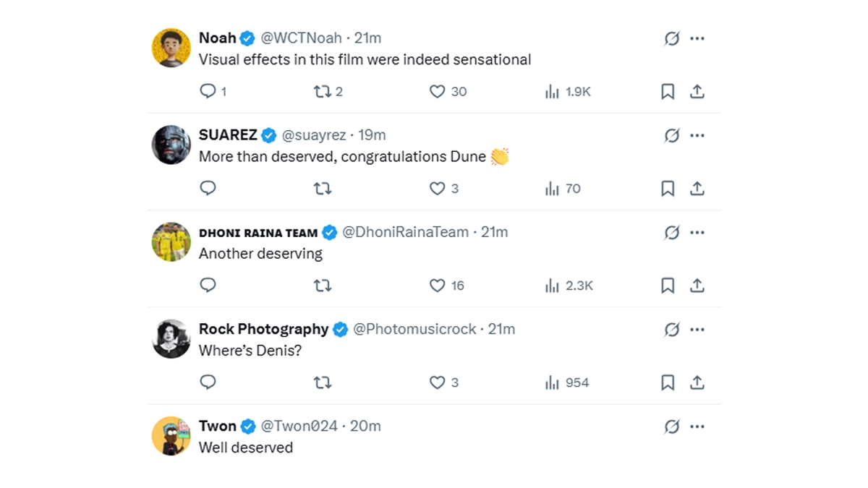The width and height of the screenshot is (868, 488).
Task: Open the 19m timestamp on SUAREZ's tweet
Action: (373, 135)
